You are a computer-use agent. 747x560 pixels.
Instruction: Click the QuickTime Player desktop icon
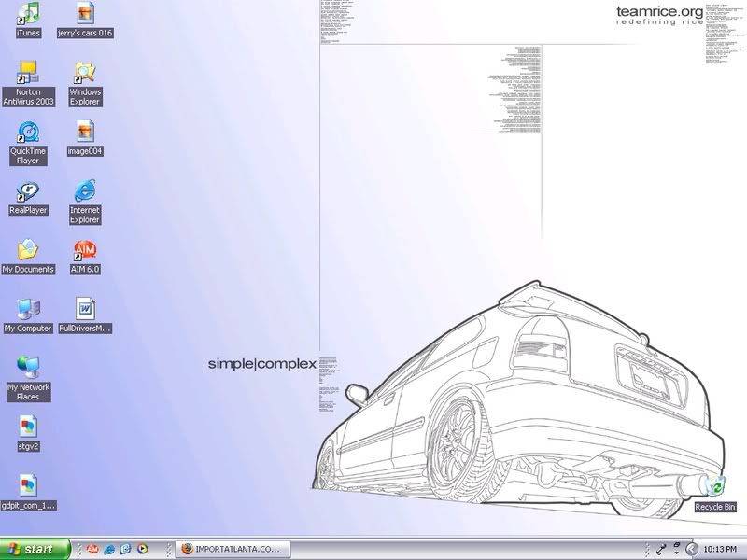coord(29,132)
